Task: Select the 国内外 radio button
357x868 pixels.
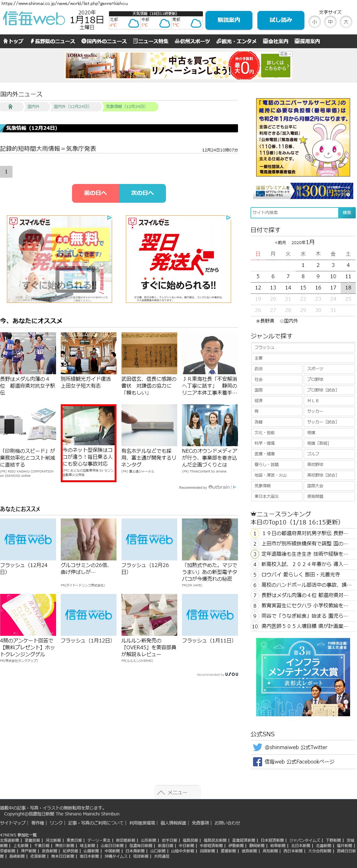Action: (x=282, y=321)
